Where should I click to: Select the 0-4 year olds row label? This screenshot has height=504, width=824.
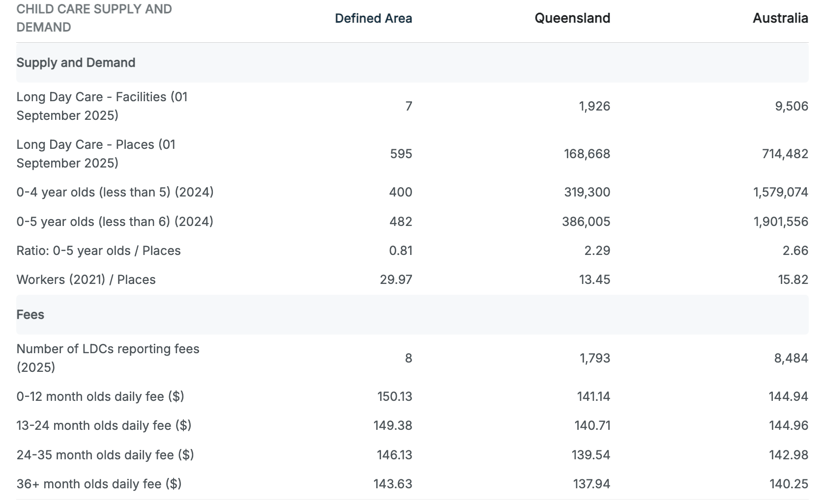115,192
